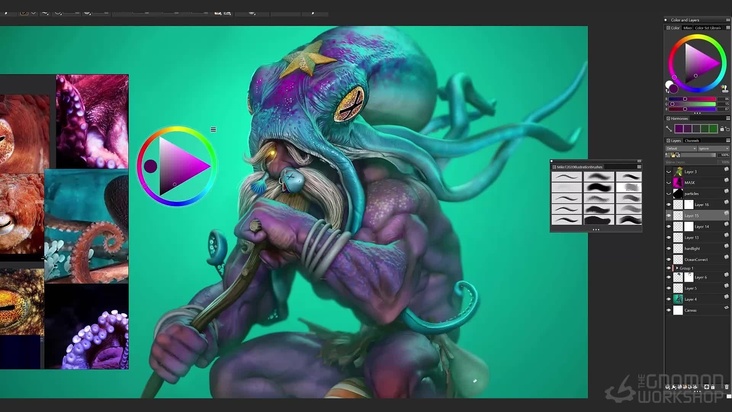The image size is (732, 412).
Task: Click the open padlock icon in Harmonies panel
Action: (727, 128)
